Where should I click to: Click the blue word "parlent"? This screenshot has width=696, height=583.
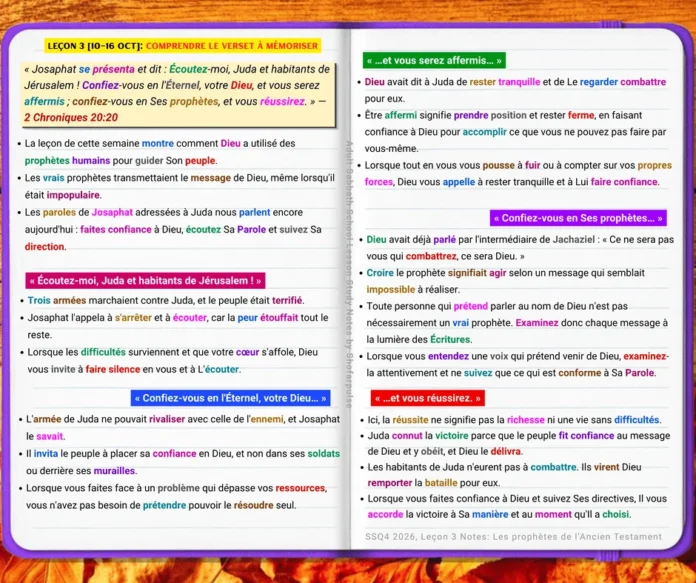point(254,212)
